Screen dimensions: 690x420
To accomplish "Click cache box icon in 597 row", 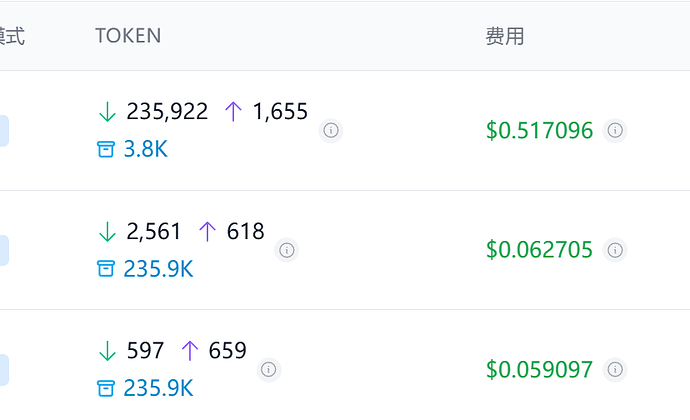I will pos(106,388).
